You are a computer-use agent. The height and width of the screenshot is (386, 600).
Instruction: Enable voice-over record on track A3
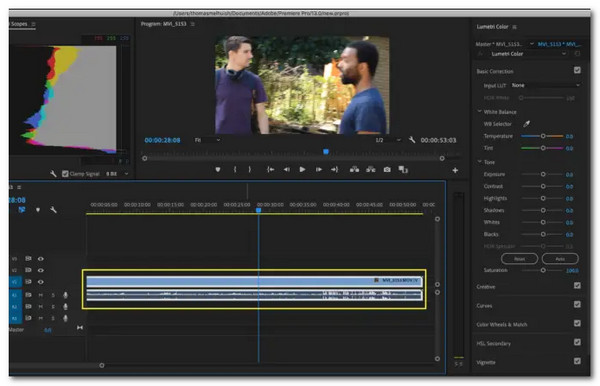(x=65, y=318)
